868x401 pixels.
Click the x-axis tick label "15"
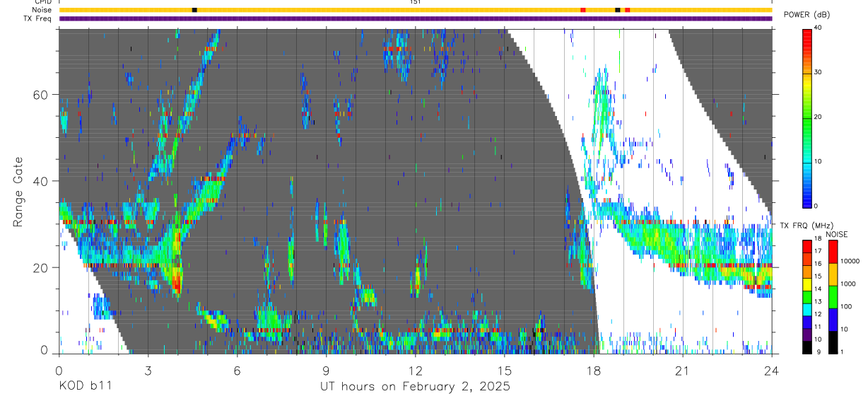pos(505,369)
